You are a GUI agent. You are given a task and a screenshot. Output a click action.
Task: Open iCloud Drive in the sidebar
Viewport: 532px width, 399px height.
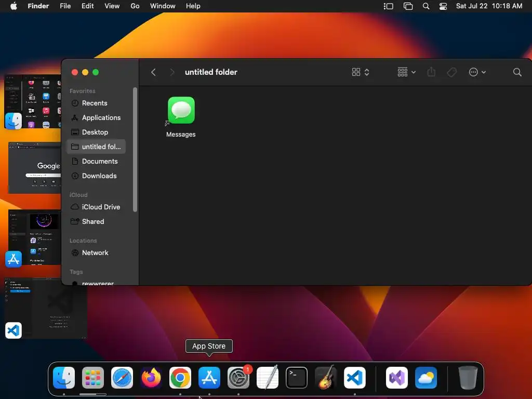tap(96, 207)
